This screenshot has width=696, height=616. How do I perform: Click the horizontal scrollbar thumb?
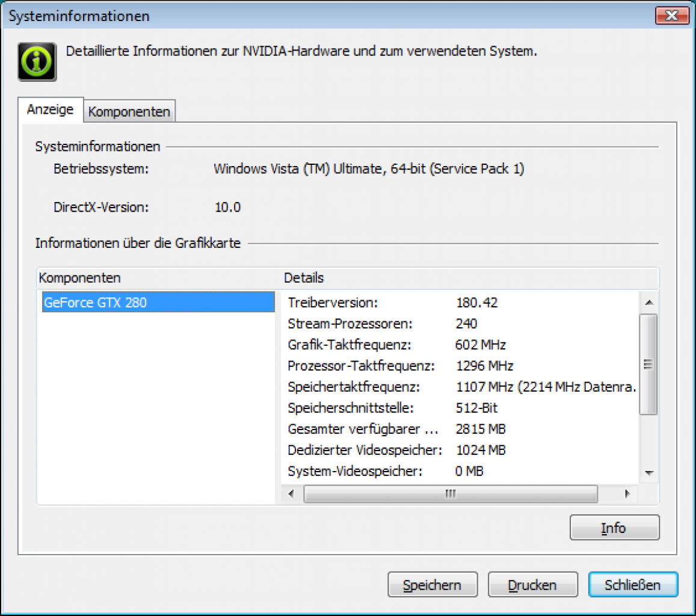pyautogui.click(x=451, y=493)
